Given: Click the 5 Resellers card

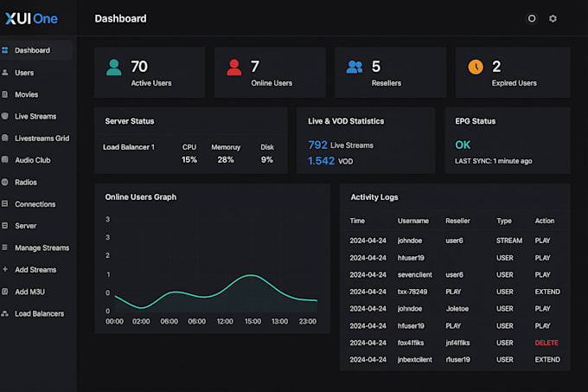Looking at the screenshot, I should tap(390, 73).
